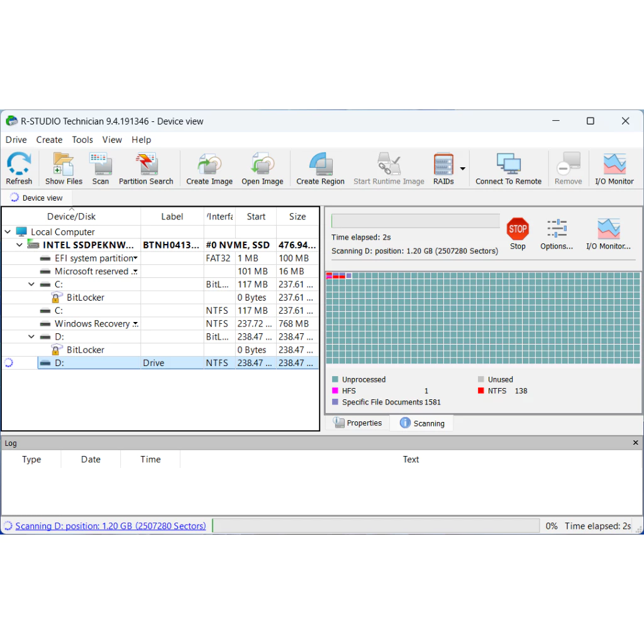Sort by the Device/Disk column header
The height and width of the screenshot is (644, 644).
72,216
